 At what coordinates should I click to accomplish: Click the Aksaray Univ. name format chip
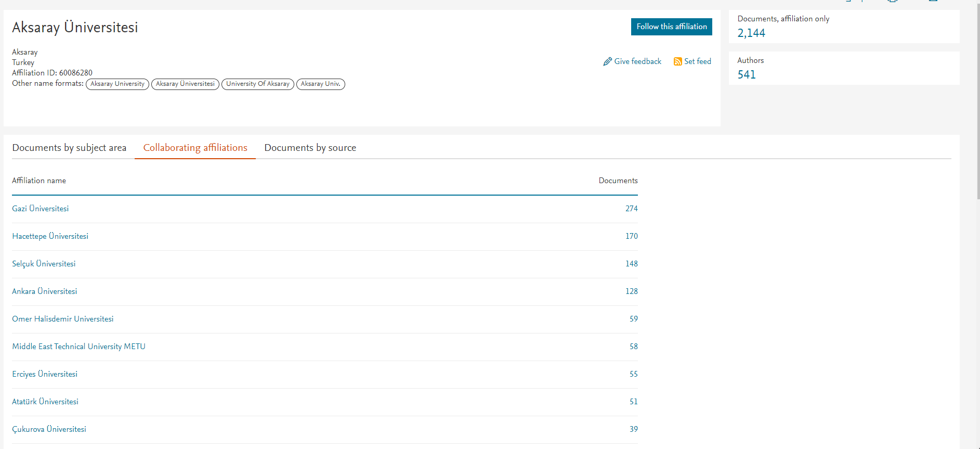[x=320, y=84]
